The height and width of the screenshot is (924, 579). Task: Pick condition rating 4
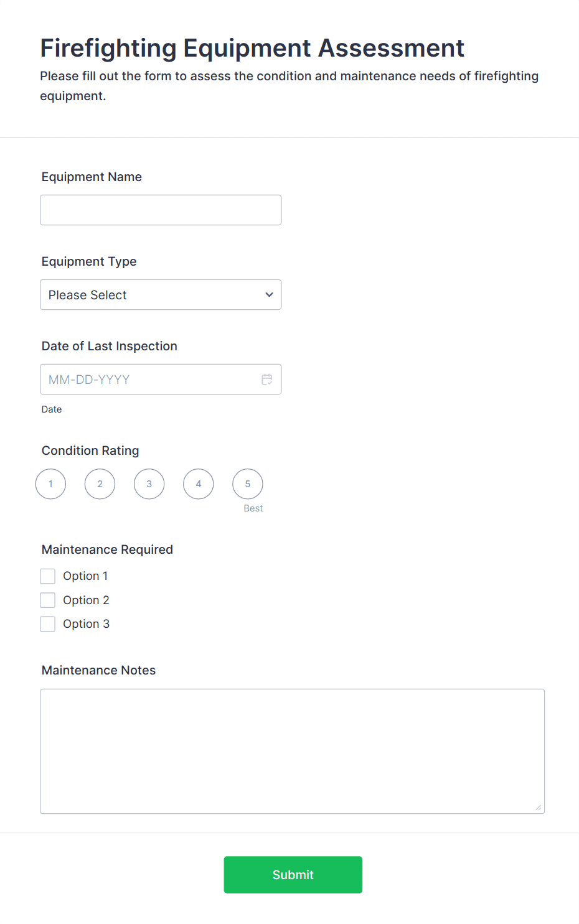199,484
